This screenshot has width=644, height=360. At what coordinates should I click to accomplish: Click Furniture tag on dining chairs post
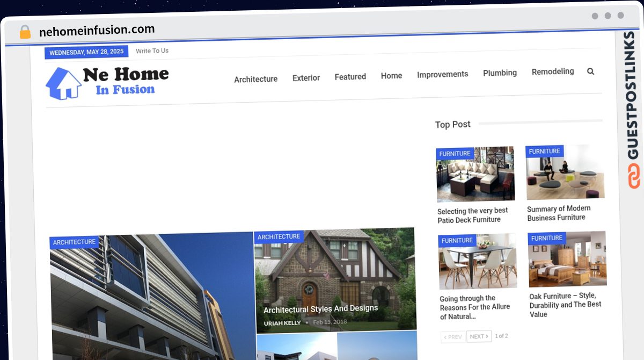pyautogui.click(x=457, y=241)
